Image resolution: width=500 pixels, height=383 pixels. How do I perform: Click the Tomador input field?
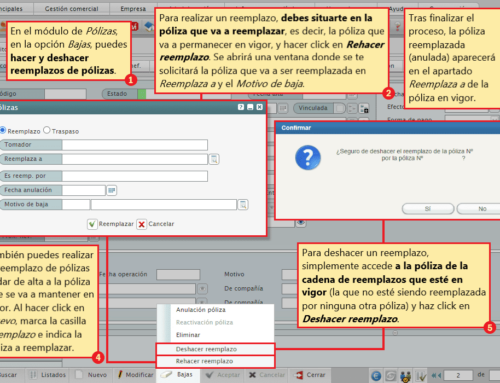pyautogui.click(x=135, y=145)
